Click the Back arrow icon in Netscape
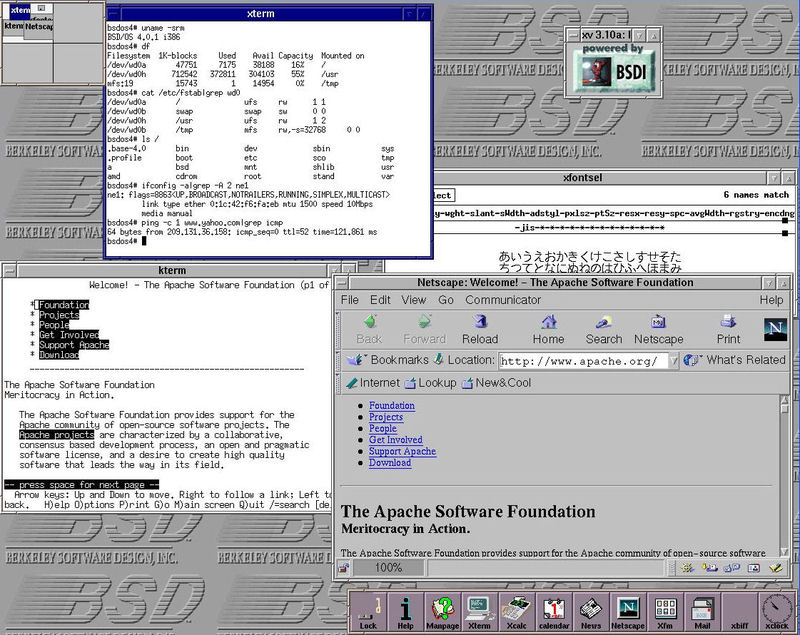 pyautogui.click(x=370, y=322)
